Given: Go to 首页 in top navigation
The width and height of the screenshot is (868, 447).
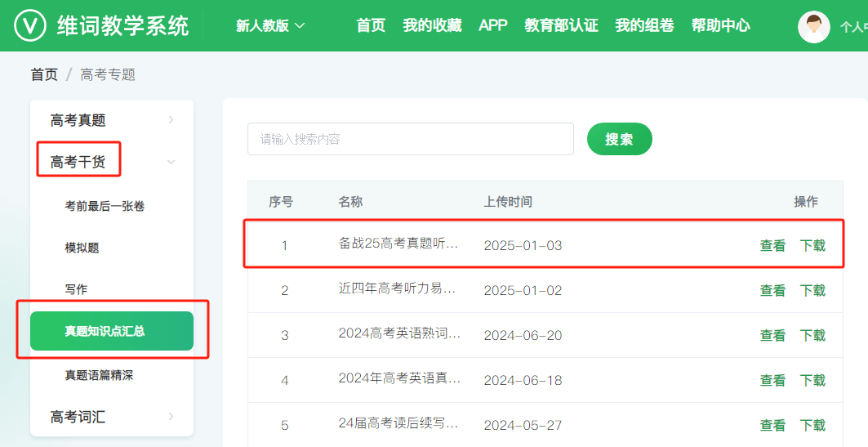Looking at the screenshot, I should click(x=371, y=25).
